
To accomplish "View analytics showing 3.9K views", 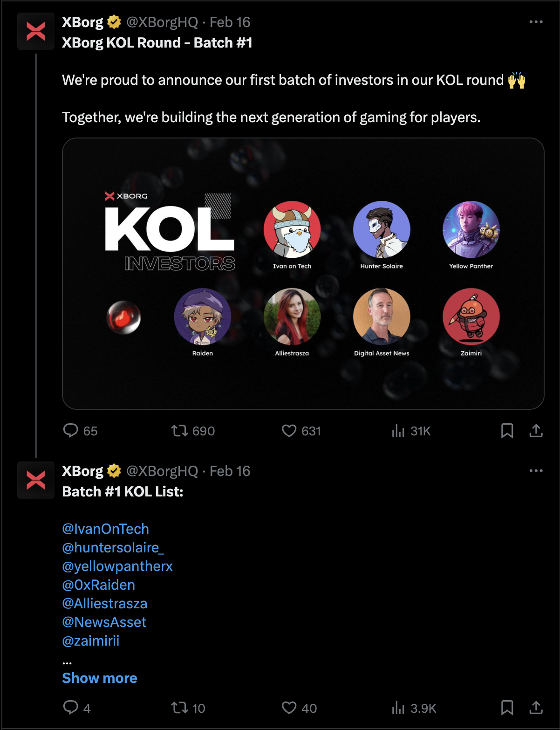I will click(399, 708).
